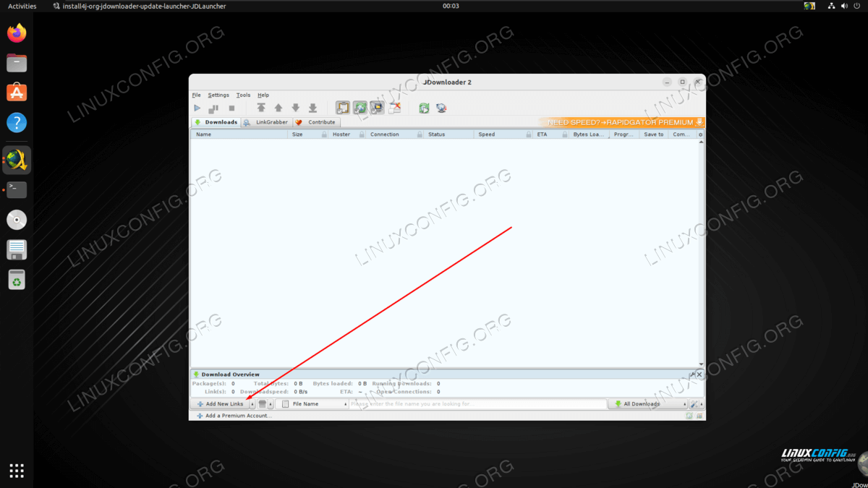868x488 pixels.
Task: Switch to the LinkGrabber tab
Action: pyautogui.click(x=266, y=122)
